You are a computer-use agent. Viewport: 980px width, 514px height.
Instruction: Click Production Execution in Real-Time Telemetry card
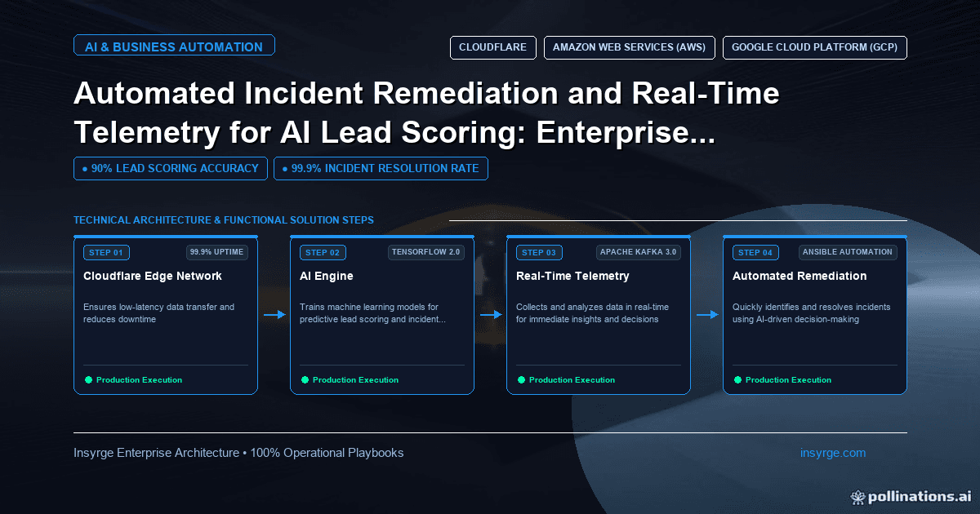[572, 380]
